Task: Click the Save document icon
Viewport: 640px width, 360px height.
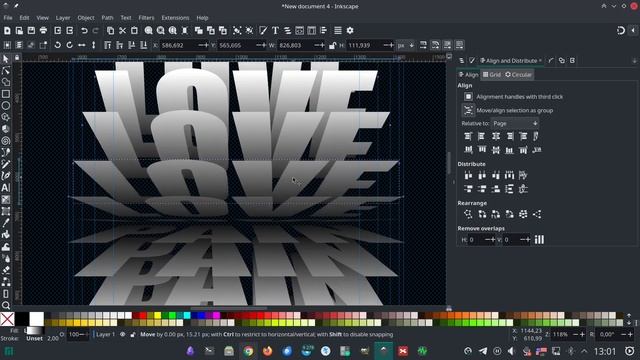Action: (31, 31)
